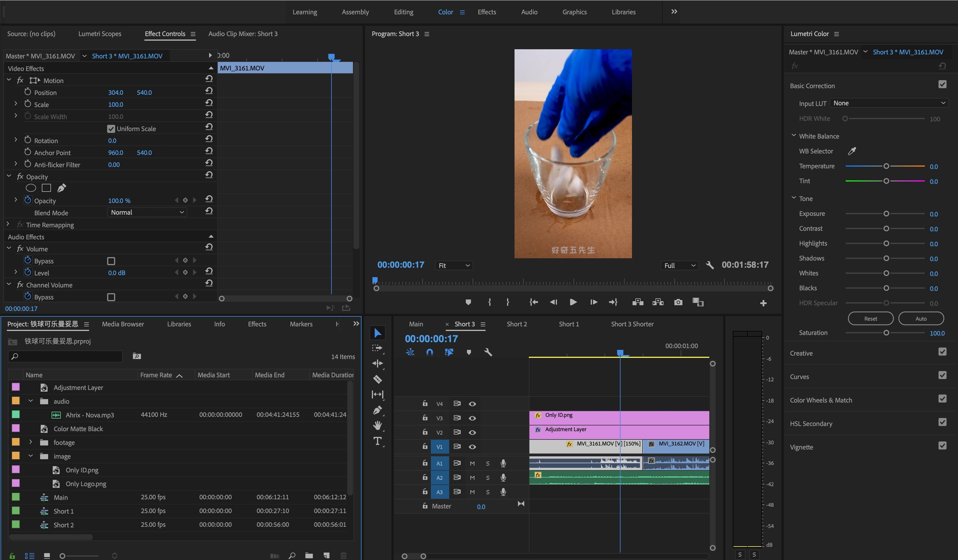The height and width of the screenshot is (560, 958).
Task: Expand the footage bin
Action: [x=31, y=442]
